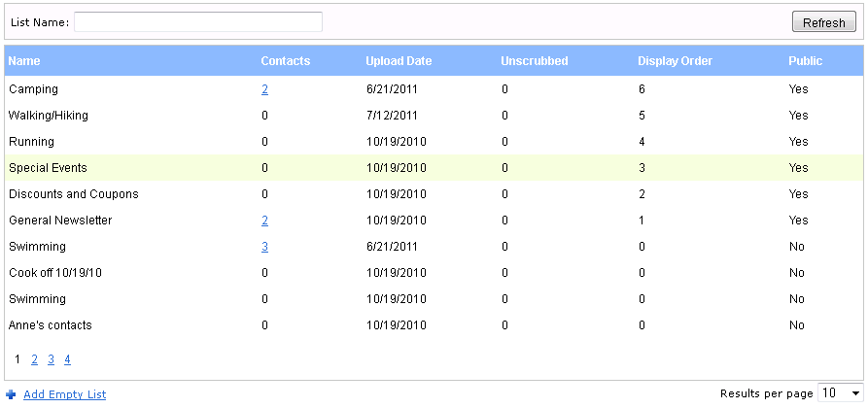Click the List Name label
Viewport: 868px width, 408px height.
click(x=40, y=22)
